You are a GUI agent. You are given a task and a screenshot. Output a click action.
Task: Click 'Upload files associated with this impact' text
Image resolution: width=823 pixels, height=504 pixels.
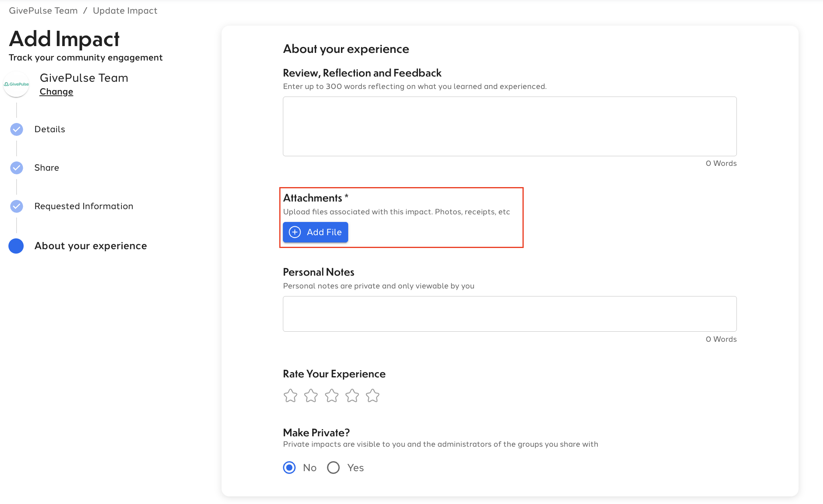(397, 212)
